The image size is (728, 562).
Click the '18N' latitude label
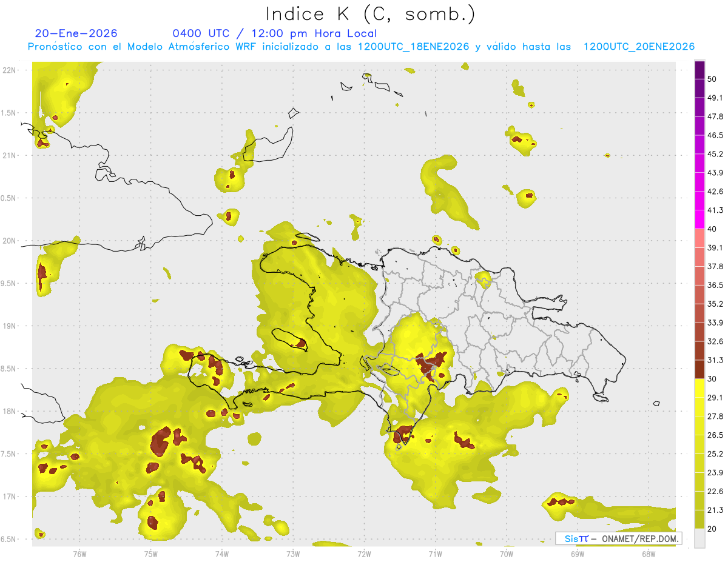(10, 411)
